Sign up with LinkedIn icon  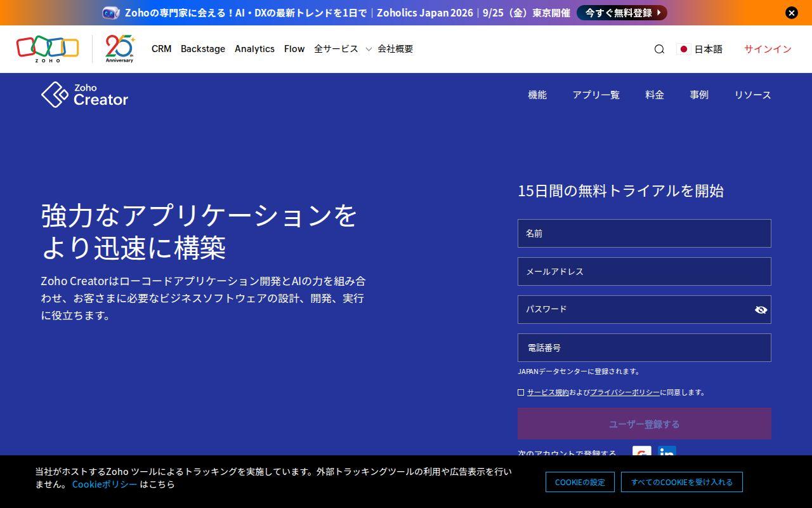[667, 451]
